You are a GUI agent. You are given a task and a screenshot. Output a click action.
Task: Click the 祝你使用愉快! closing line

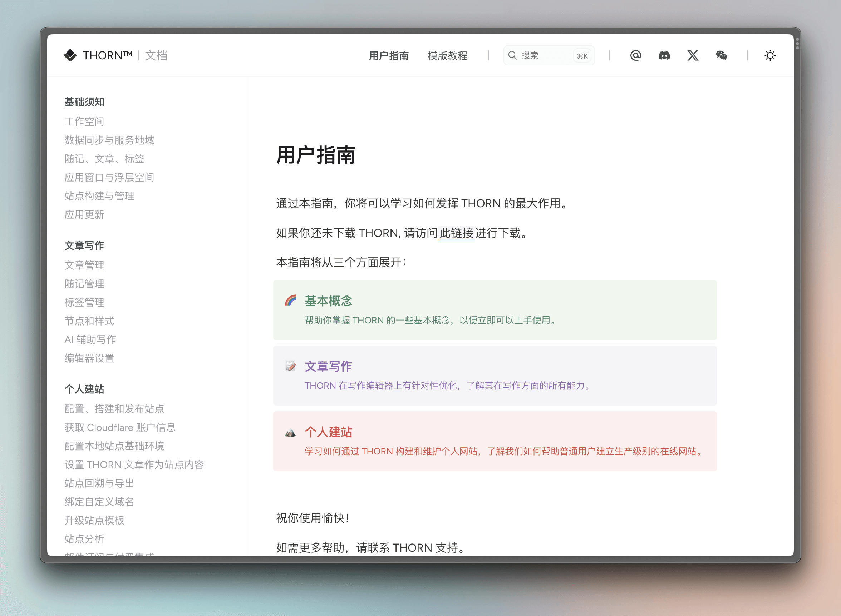(x=313, y=518)
